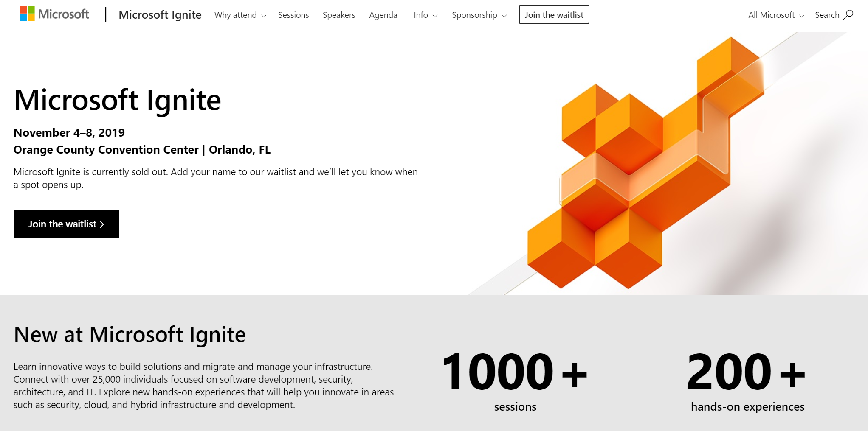The width and height of the screenshot is (868, 431).
Task: Click the Microsoft Ignite main heading
Action: tap(117, 100)
